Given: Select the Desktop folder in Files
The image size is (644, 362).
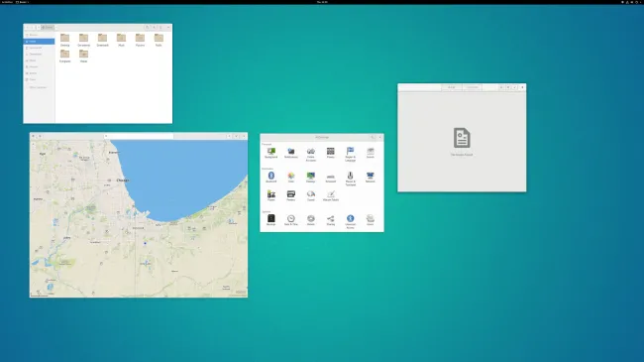Looking at the screenshot, I should point(64,40).
